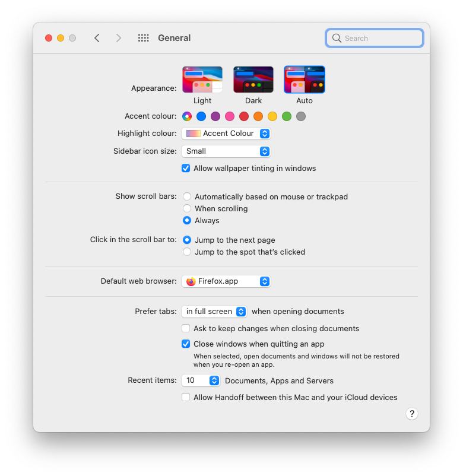Select the Auto appearance thumbnail
Image resolution: width=463 pixels, height=476 pixels.
[305, 80]
